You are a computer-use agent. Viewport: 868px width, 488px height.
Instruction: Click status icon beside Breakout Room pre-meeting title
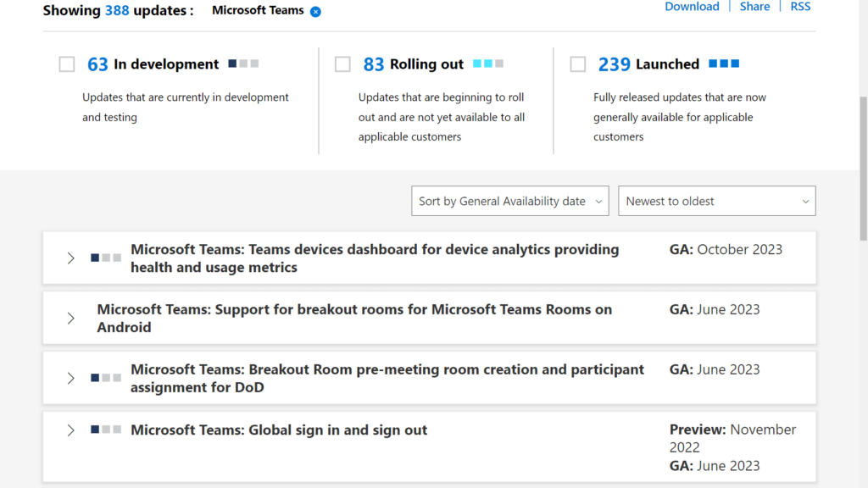pyautogui.click(x=106, y=378)
